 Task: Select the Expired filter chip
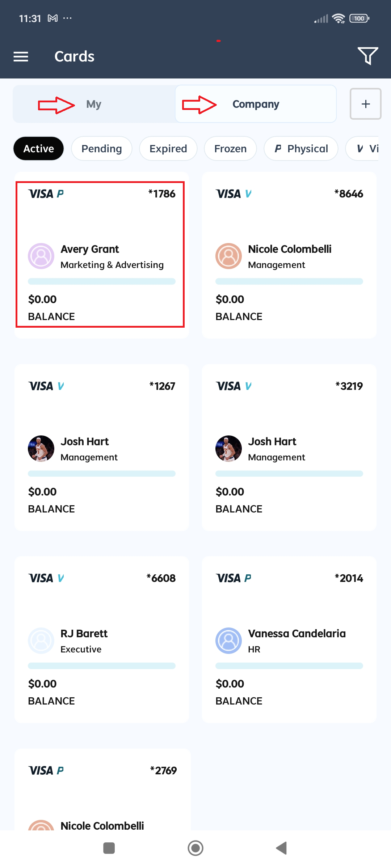click(168, 149)
